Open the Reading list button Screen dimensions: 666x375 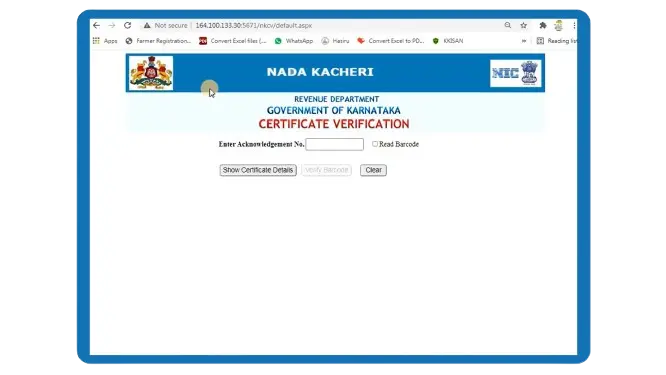coord(556,41)
